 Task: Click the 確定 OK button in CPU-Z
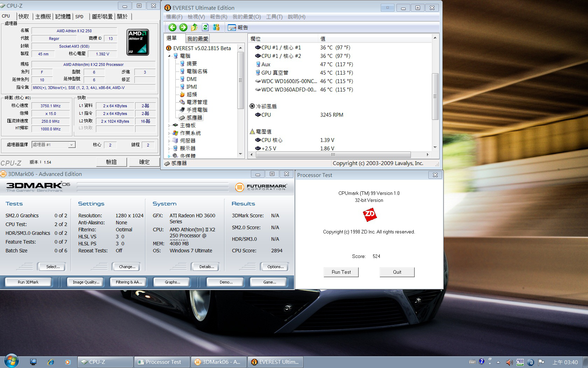click(144, 162)
